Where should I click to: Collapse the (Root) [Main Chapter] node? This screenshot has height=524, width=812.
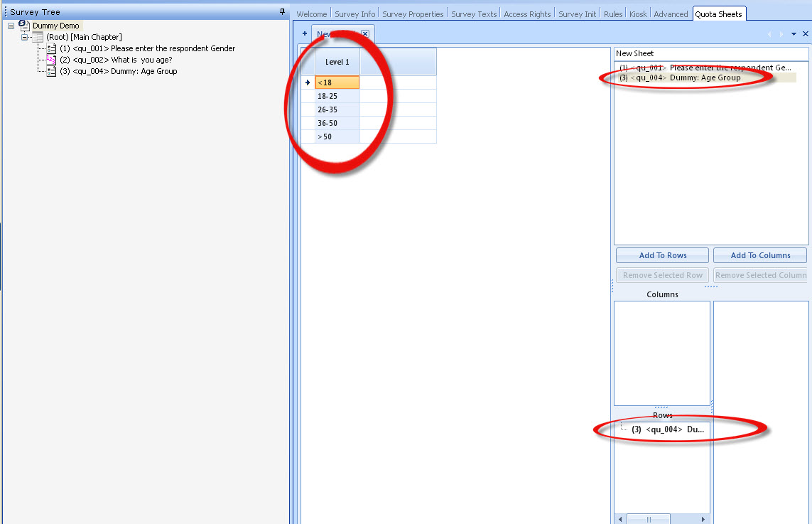(x=24, y=37)
